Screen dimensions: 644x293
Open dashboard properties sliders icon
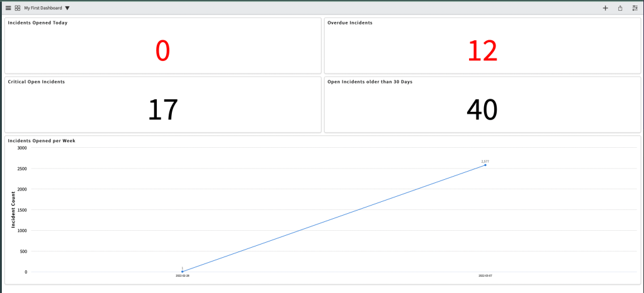pyautogui.click(x=635, y=8)
